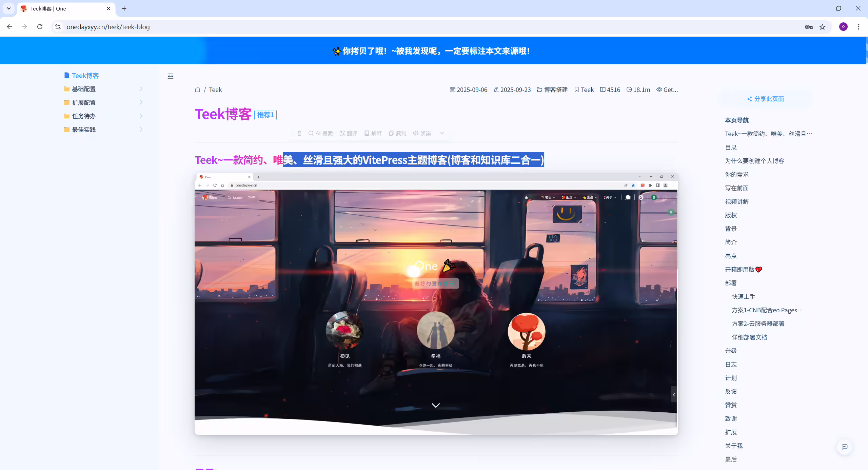Screen dimensions: 868x470
Task: Collapse the sidebar using the toggle icon
Action: click(171, 76)
